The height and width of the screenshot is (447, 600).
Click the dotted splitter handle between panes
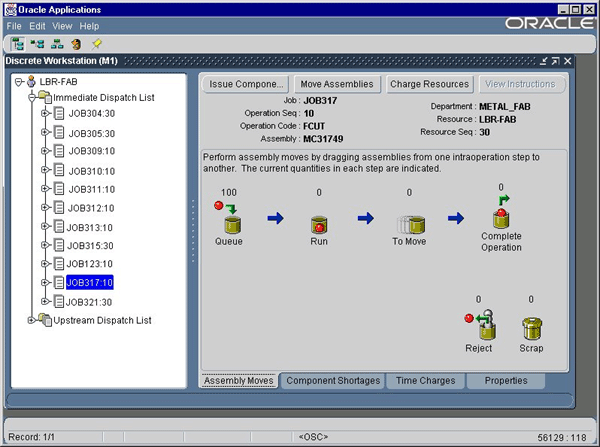pyautogui.click(x=193, y=231)
